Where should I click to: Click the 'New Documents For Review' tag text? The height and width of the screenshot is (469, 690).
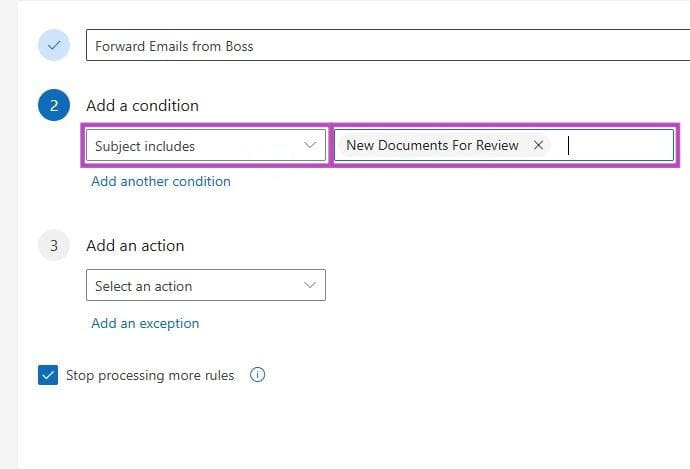click(432, 145)
